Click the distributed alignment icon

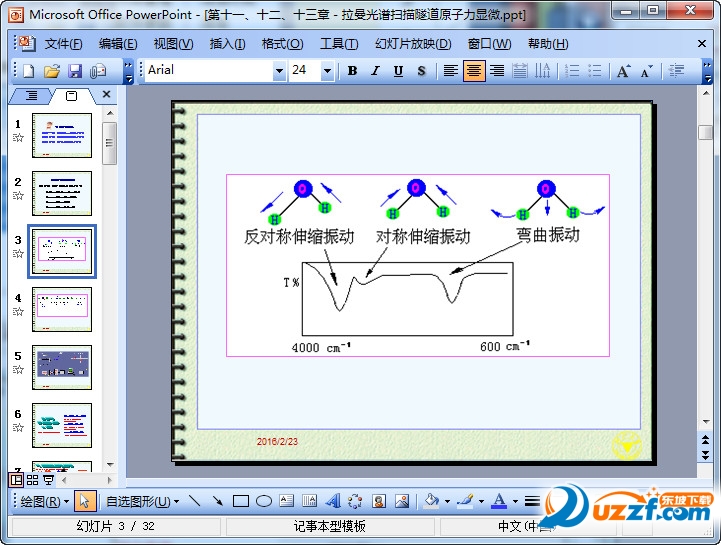coord(520,71)
